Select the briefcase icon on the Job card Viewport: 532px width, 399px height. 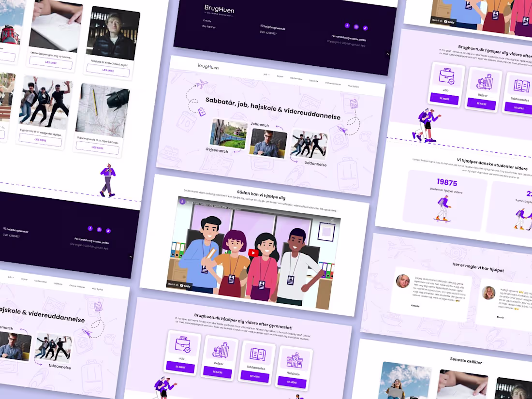tap(182, 344)
